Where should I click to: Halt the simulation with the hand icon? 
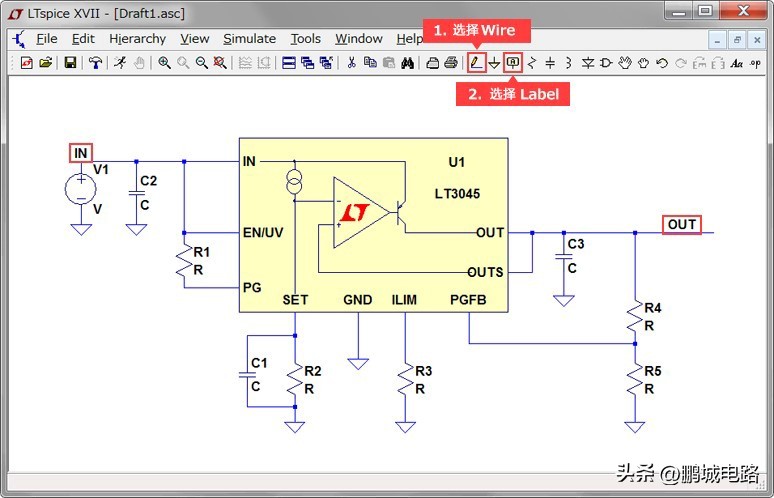coord(139,63)
